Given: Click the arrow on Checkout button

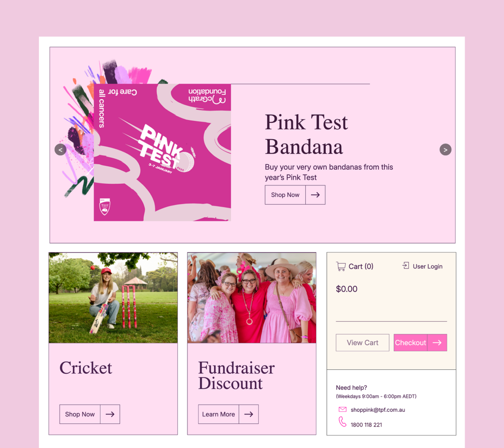Looking at the screenshot, I should (x=437, y=343).
